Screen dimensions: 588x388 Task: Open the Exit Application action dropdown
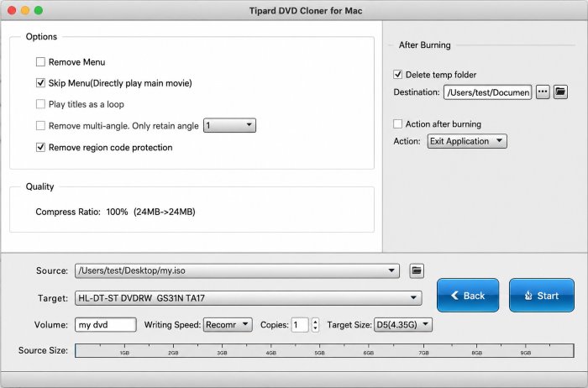pyautogui.click(x=467, y=141)
